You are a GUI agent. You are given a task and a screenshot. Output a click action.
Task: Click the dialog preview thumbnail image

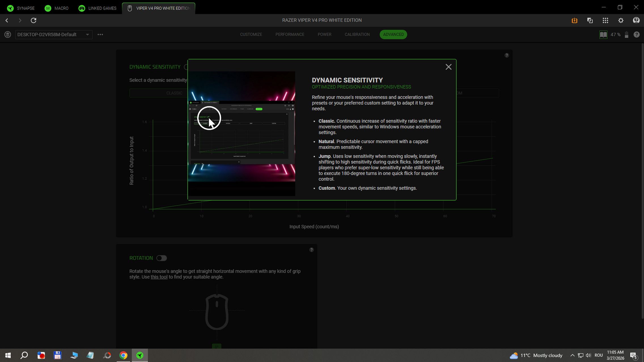click(241, 133)
